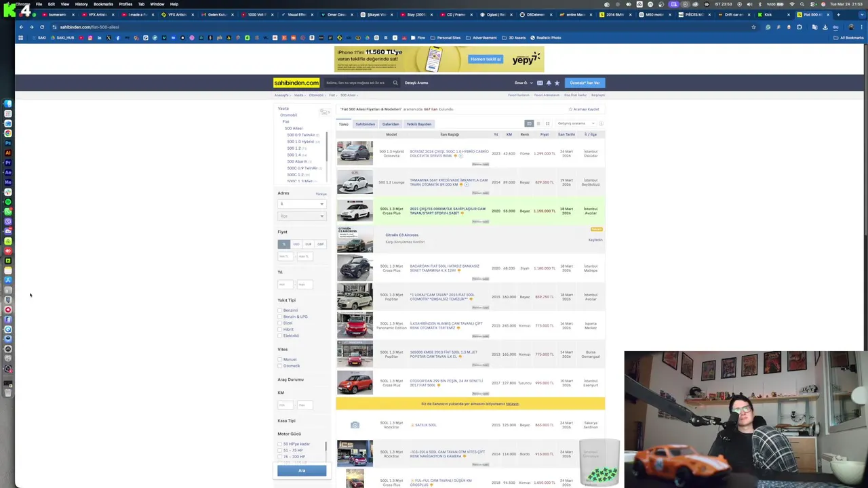Image resolution: width=868 pixels, height=488 pixels.
Task: Switch to classic list view icon
Action: click(529, 123)
